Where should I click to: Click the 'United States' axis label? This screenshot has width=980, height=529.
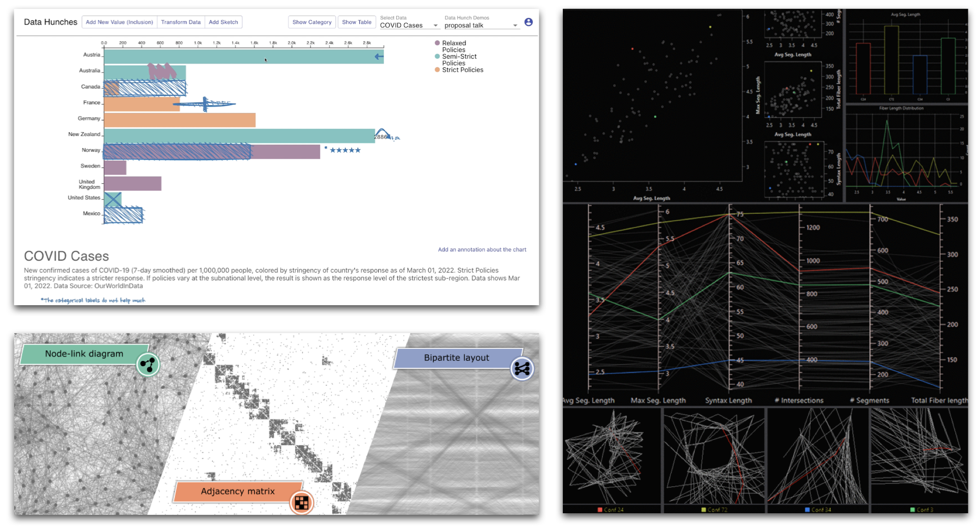[x=84, y=198]
